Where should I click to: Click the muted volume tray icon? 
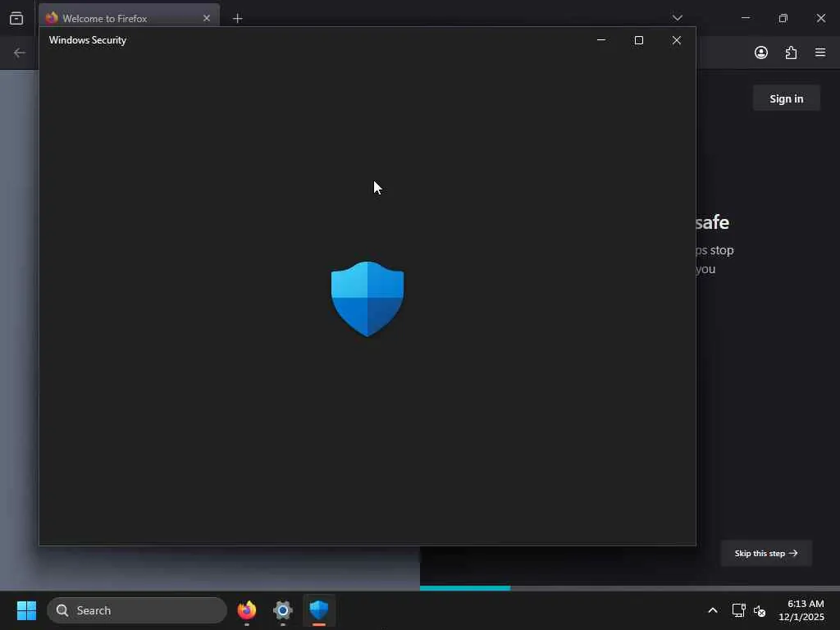click(x=760, y=610)
